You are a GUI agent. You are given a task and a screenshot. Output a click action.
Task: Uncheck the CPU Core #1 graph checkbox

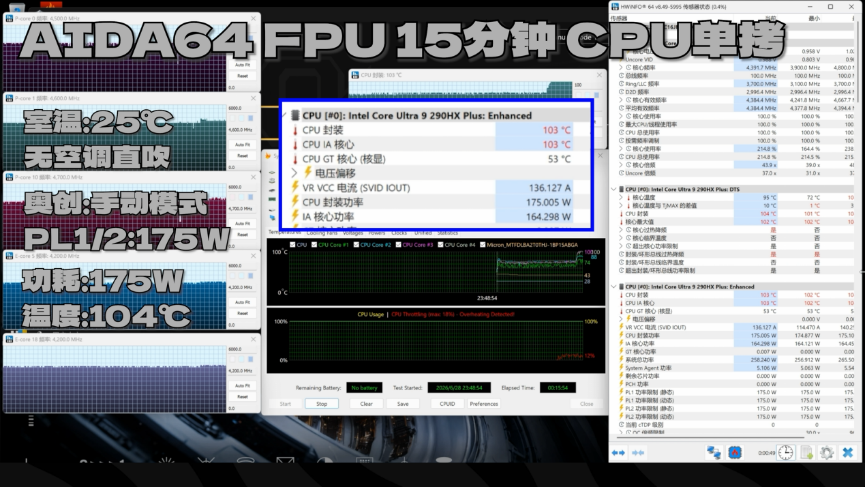[314, 245]
